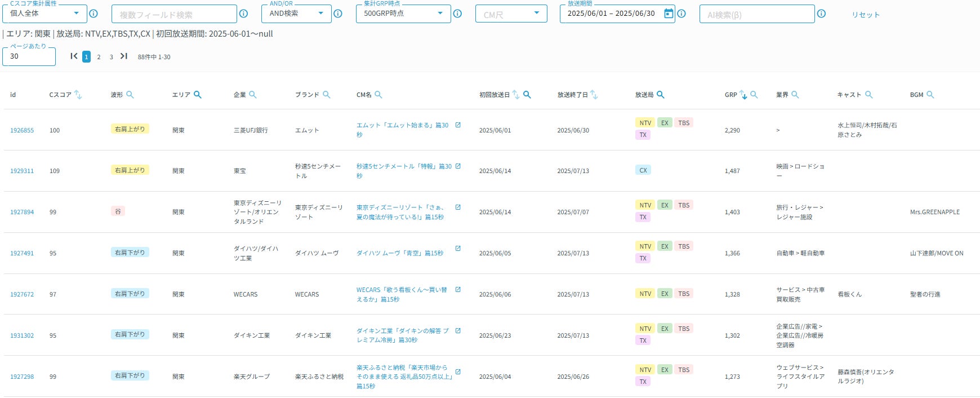Image resolution: width=980 pixels, height=398 pixels.
Task: Click cast cell 藤森慎吾(オリエンタルラジオ)
Action: point(866,377)
